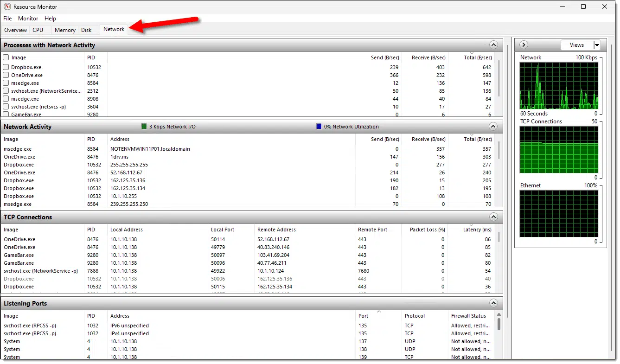Check the OneDrive.exe process checkbox
Screen dimensions: 620x364
[x=6, y=75]
